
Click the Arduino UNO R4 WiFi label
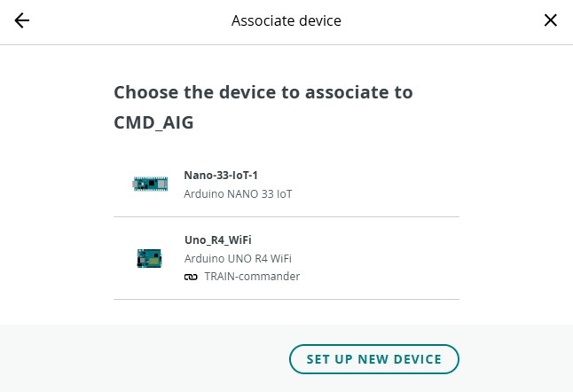[238, 258]
